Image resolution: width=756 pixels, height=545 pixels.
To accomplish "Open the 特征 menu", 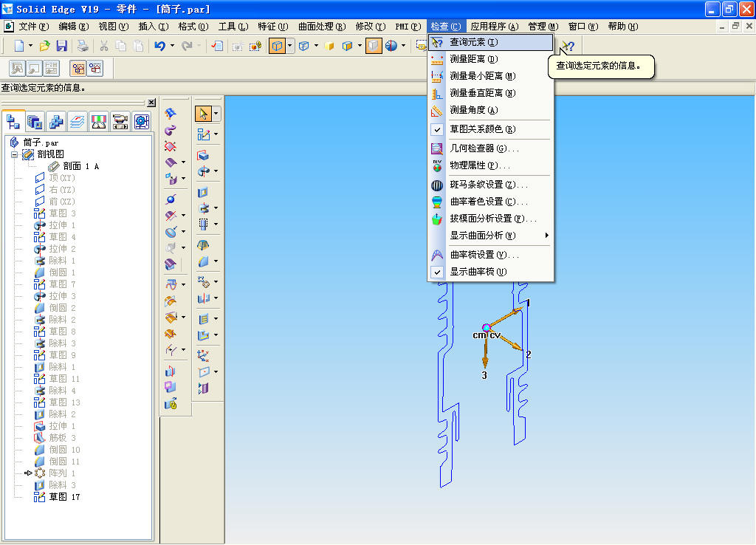I will tap(272, 27).
